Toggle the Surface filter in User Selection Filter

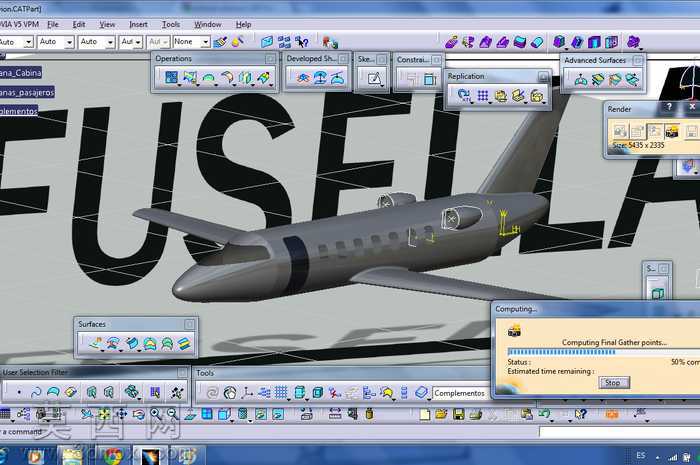point(54,393)
